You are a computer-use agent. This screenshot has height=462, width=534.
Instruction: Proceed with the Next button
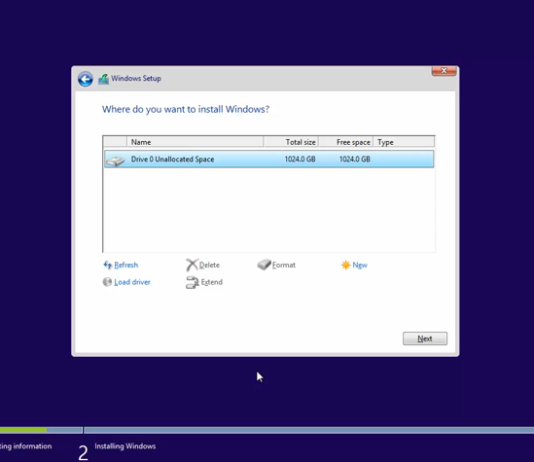pos(425,338)
